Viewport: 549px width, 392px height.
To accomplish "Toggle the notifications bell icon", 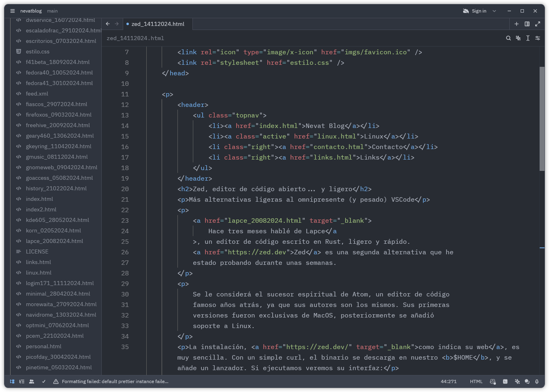I will (x=537, y=381).
